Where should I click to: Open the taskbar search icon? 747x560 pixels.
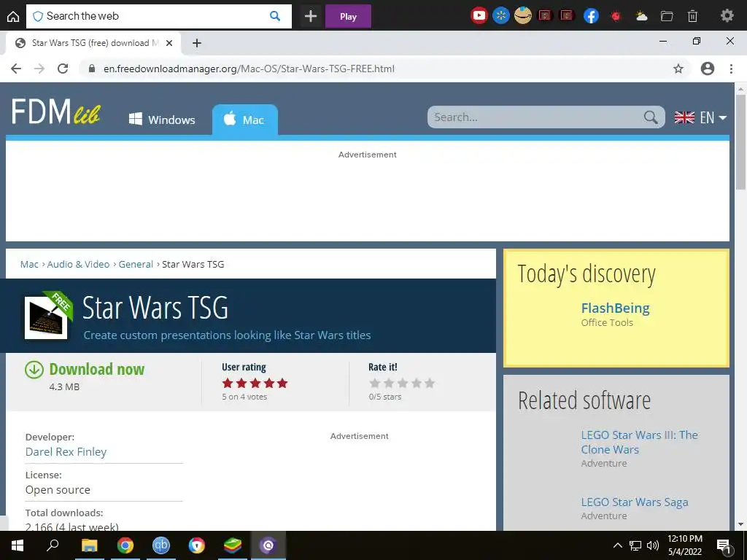pos(53,545)
